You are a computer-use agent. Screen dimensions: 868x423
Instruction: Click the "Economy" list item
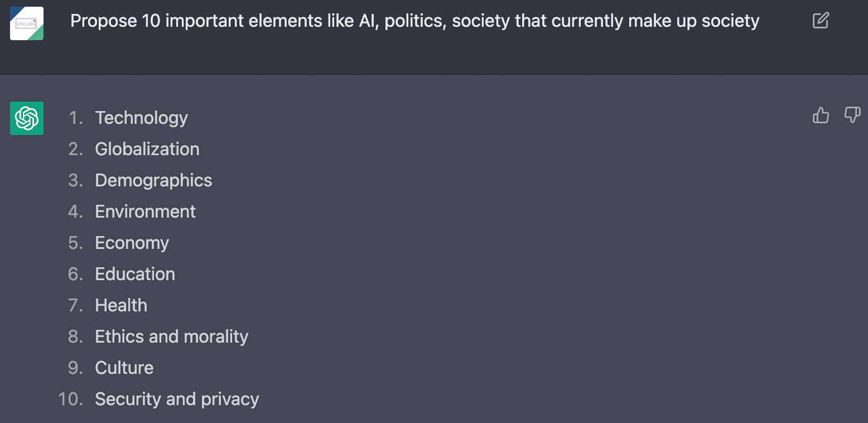[x=132, y=243]
